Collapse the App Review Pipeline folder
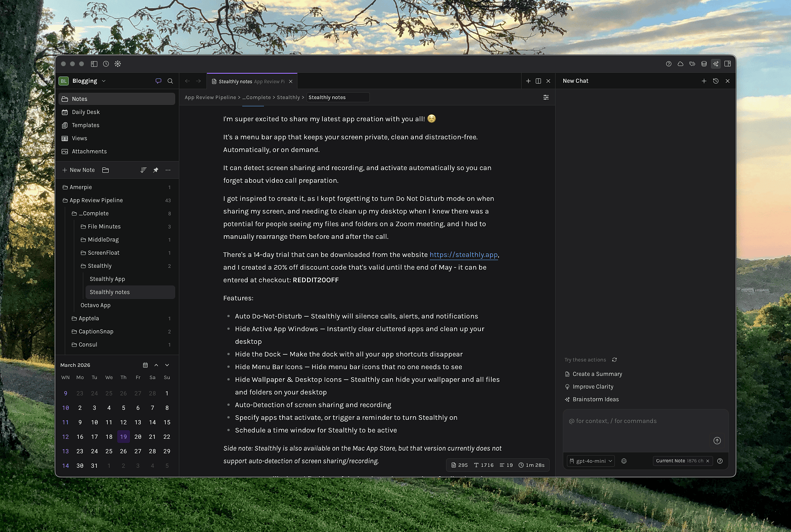 65,200
